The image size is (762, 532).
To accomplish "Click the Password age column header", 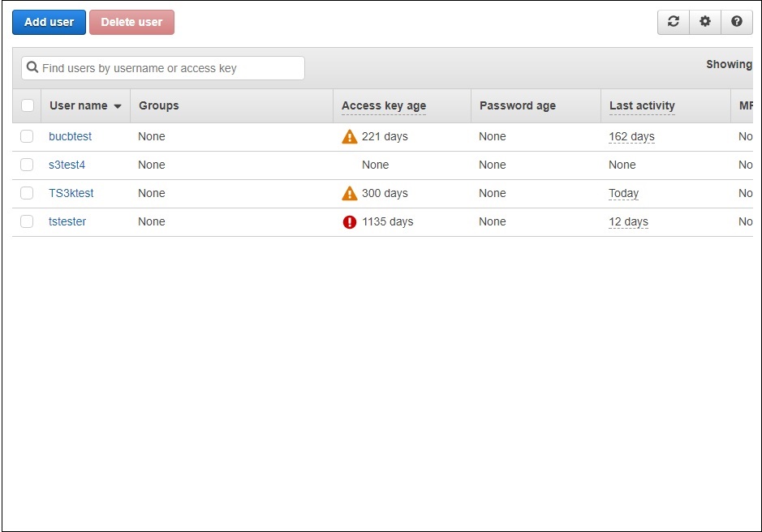I will (517, 105).
